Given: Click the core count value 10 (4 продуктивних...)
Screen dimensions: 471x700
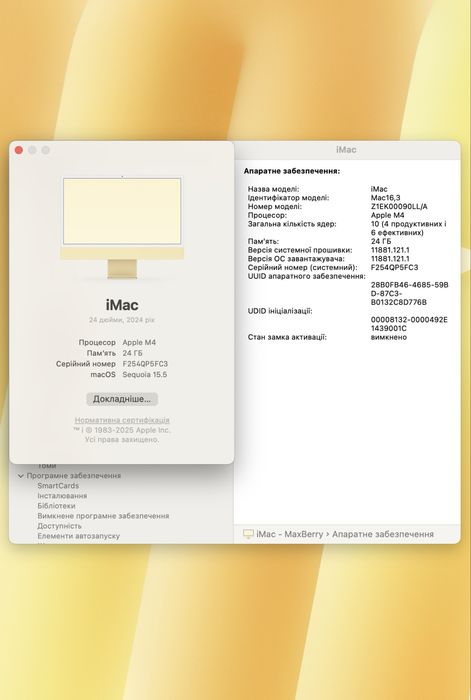Looking at the screenshot, I should click(408, 228).
